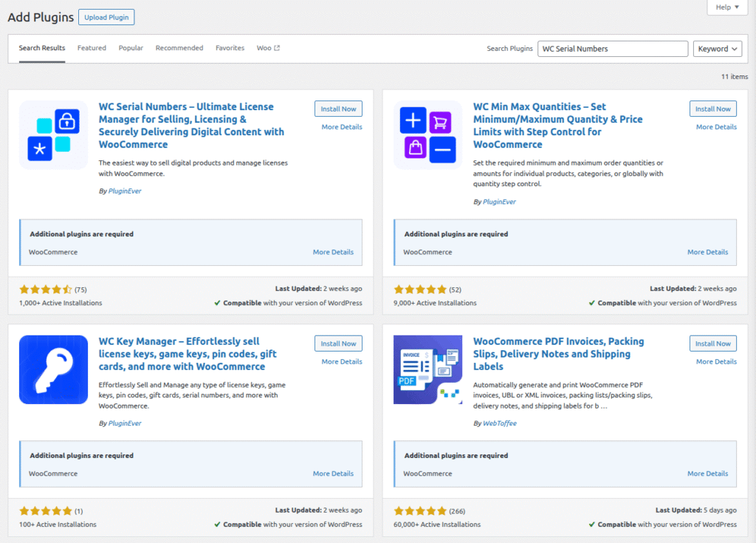The height and width of the screenshot is (543, 756).
Task: Click the WC Min Max Quantities plugin icon
Action: (427, 135)
